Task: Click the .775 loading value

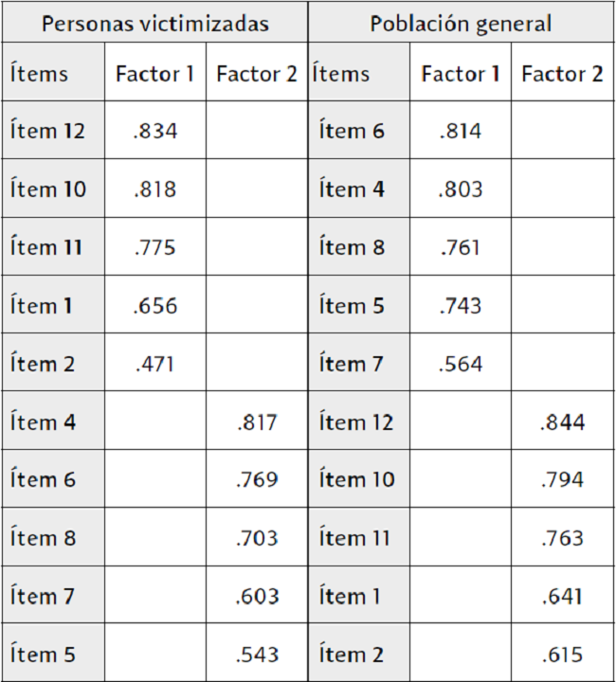Action: [x=155, y=248]
